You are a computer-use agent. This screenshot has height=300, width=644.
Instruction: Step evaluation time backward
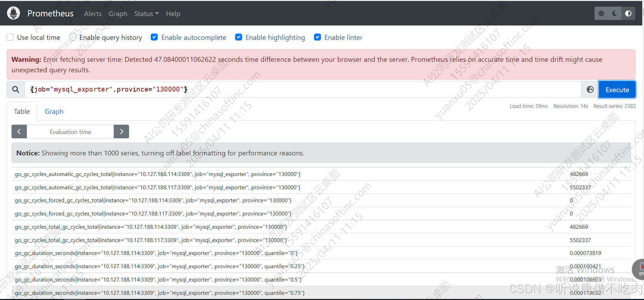coord(19,132)
